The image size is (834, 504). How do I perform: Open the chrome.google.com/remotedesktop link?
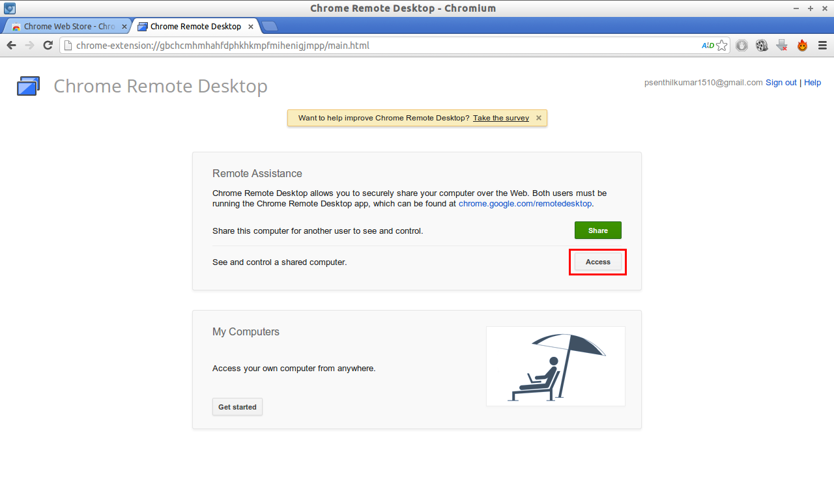click(x=525, y=203)
